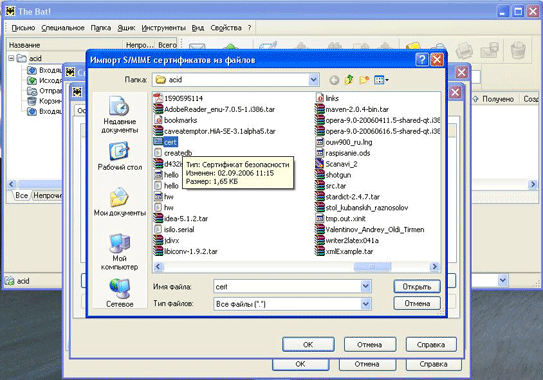Open Недавние документы in the places bar
This screenshot has height=380, width=543.
point(119,115)
